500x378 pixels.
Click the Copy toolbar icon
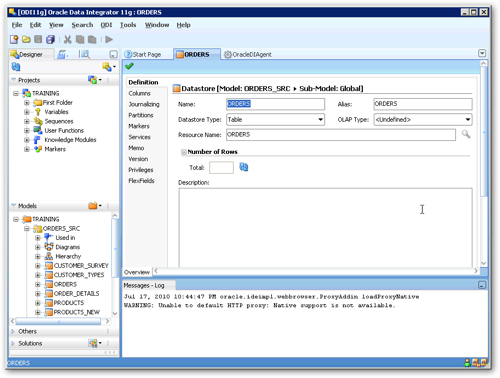click(x=80, y=40)
